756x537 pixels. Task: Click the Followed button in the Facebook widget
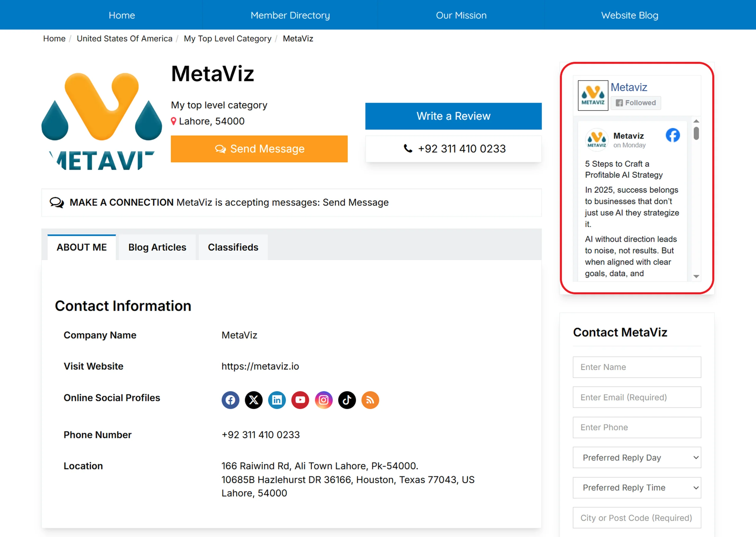636,103
